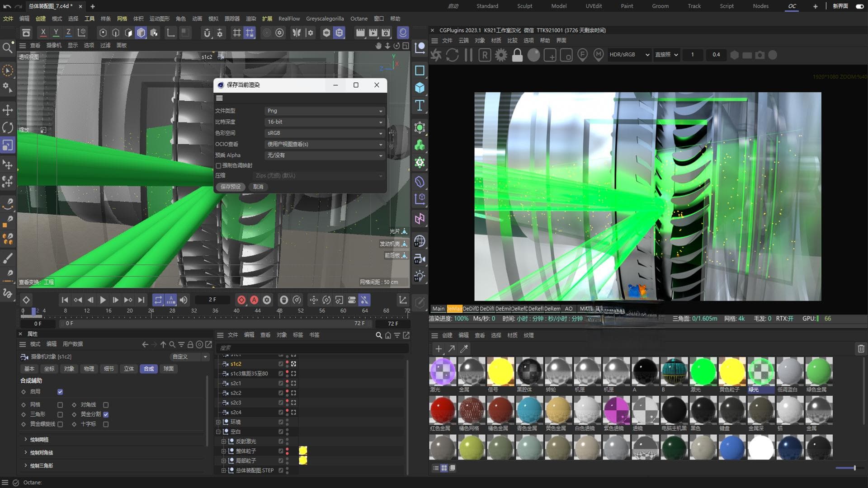Viewport: 868px width, 488px height.
Task: Click the Octane material picker M icon
Action: click(599, 55)
